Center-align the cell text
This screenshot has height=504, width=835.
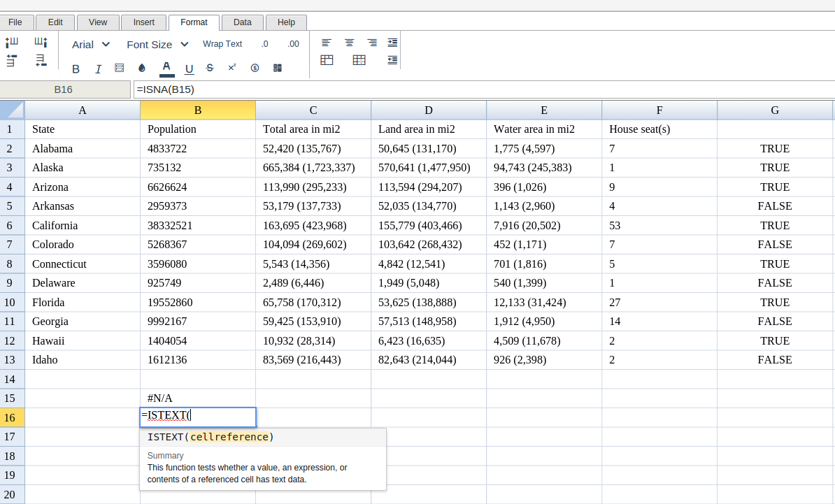pyautogui.click(x=349, y=43)
